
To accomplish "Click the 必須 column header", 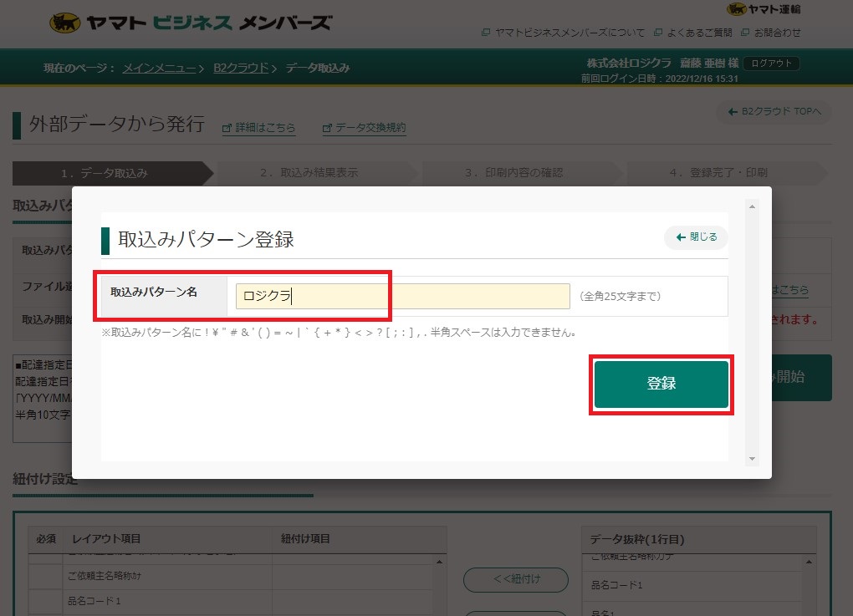I will point(46,539).
